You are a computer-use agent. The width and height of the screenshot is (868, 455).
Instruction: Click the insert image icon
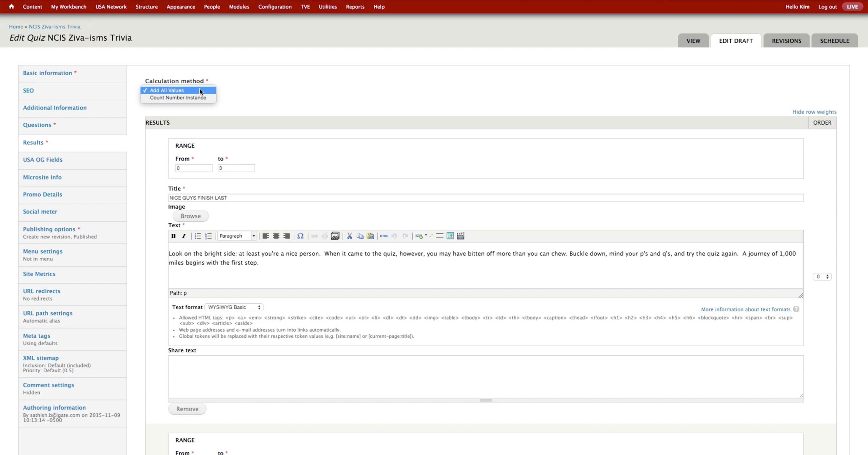(x=335, y=236)
